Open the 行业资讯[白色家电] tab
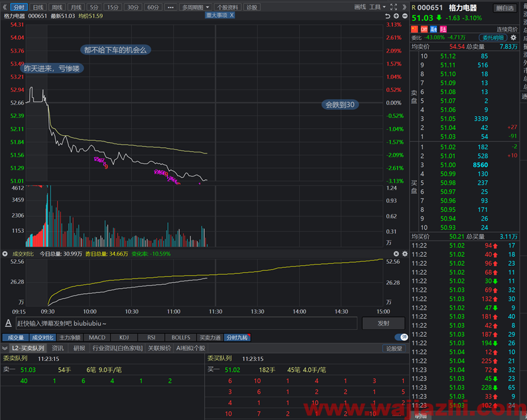 click(117, 348)
